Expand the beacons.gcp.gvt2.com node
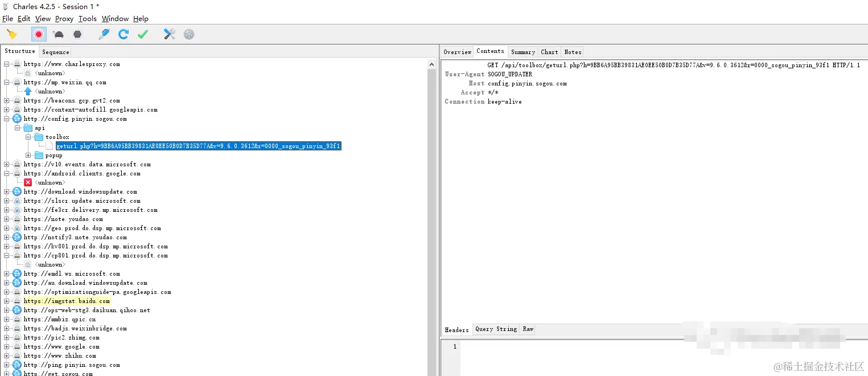This screenshot has width=868, height=376. click(7, 101)
